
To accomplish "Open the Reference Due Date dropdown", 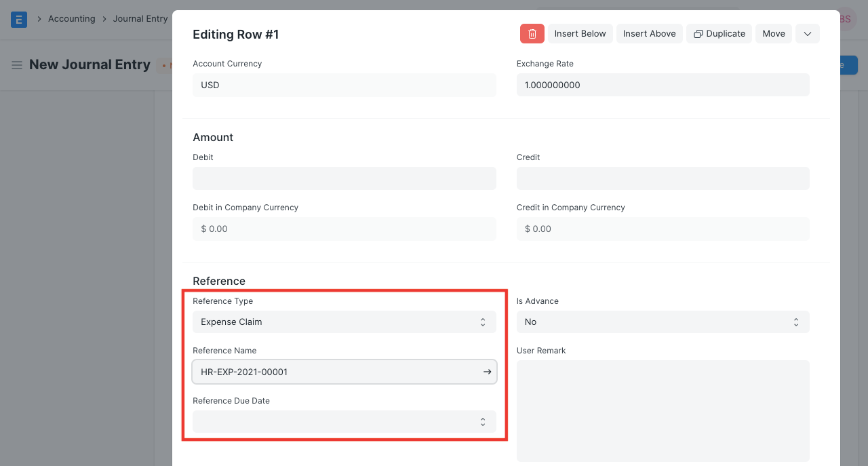I will pos(344,421).
